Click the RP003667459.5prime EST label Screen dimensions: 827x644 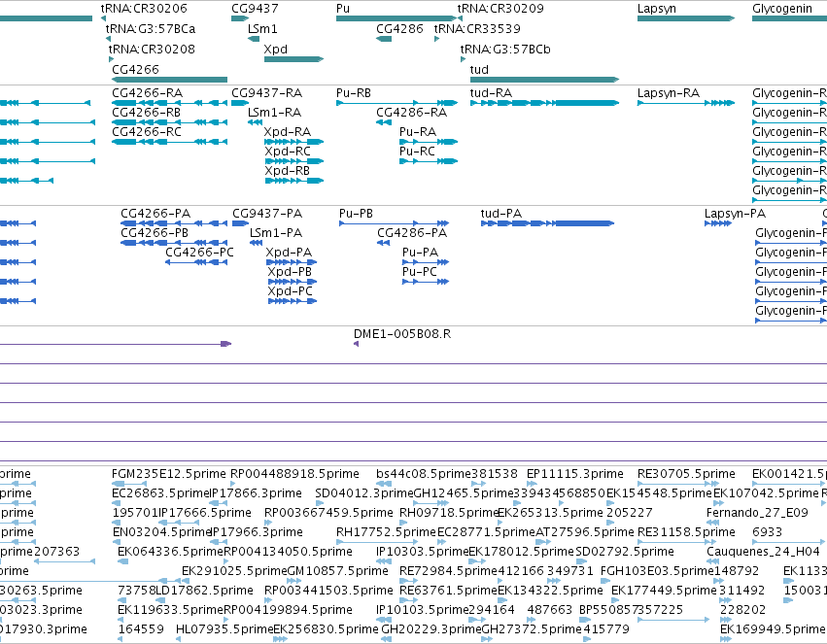coord(328,513)
